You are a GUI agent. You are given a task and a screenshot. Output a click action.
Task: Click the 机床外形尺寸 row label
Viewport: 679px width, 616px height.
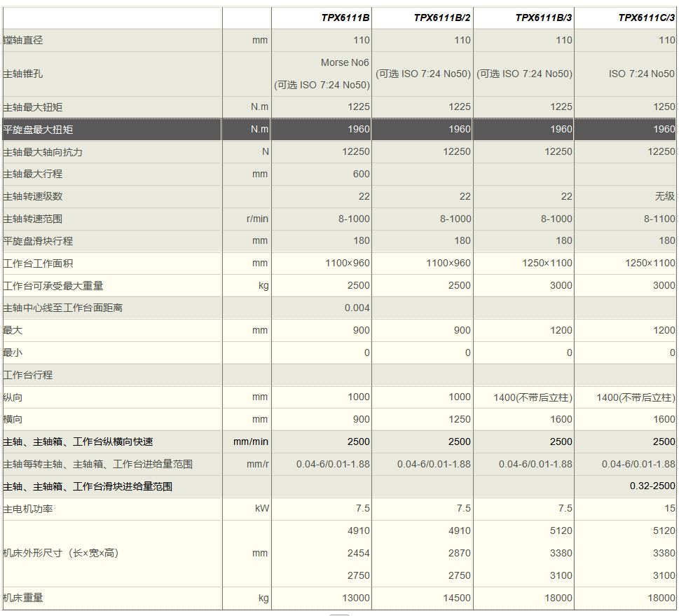tap(61, 553)
